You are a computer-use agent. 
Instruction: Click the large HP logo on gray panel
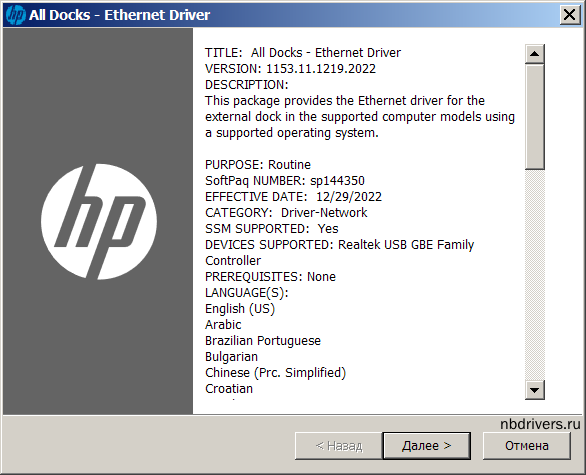[99, 222]
